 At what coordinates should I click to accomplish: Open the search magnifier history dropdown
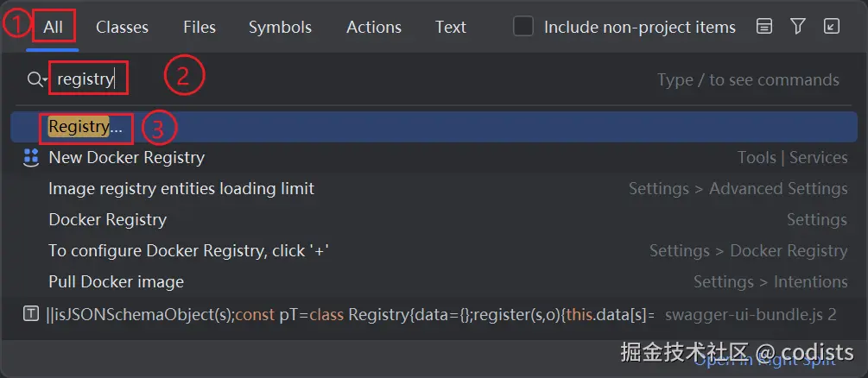36,79
